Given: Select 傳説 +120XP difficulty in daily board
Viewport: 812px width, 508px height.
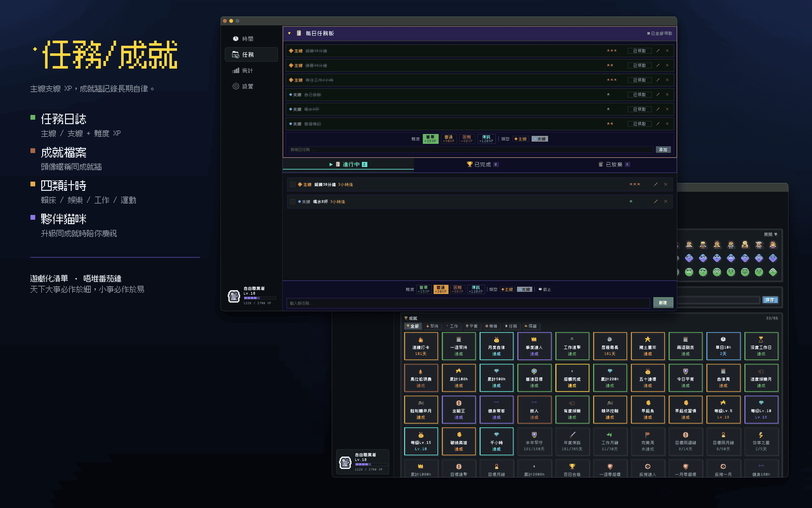Looking at the screenshot, I should point(486,139).
